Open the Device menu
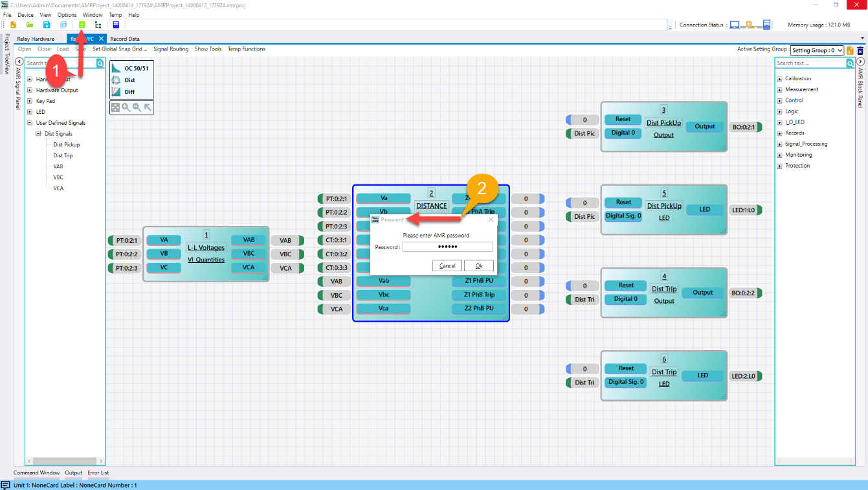Screen dimensions: 868x490 tap(25, 15)
